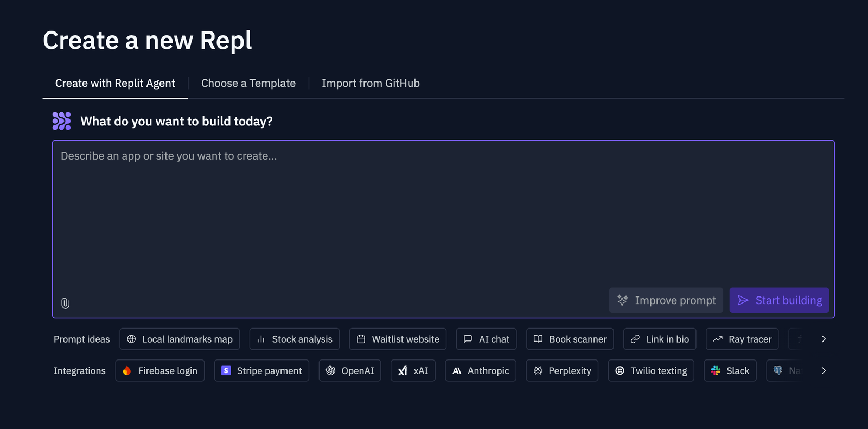This screenshot has height=429, width=868.
Task: Choose the Stripe payment integration
Action: [261, 371]
